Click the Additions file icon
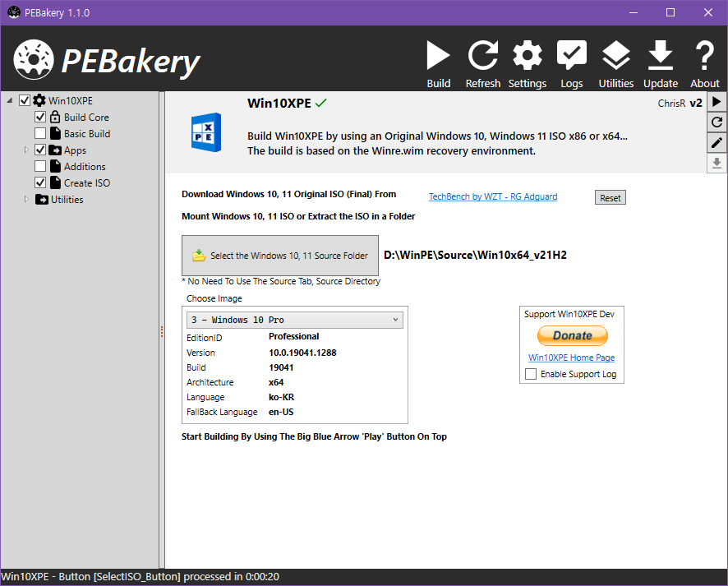The image size is (728, 586). [55, 166]
